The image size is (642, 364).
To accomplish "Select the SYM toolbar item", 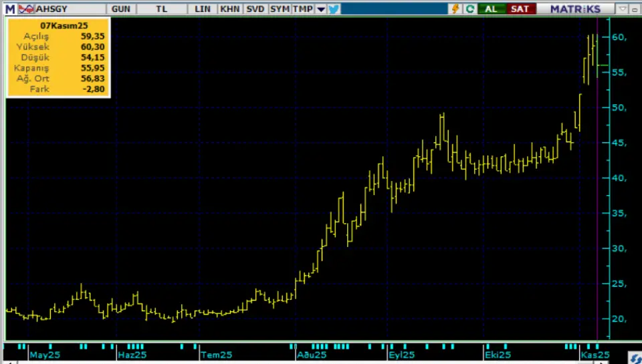I will pyautogui.click(x=278, y=9).
